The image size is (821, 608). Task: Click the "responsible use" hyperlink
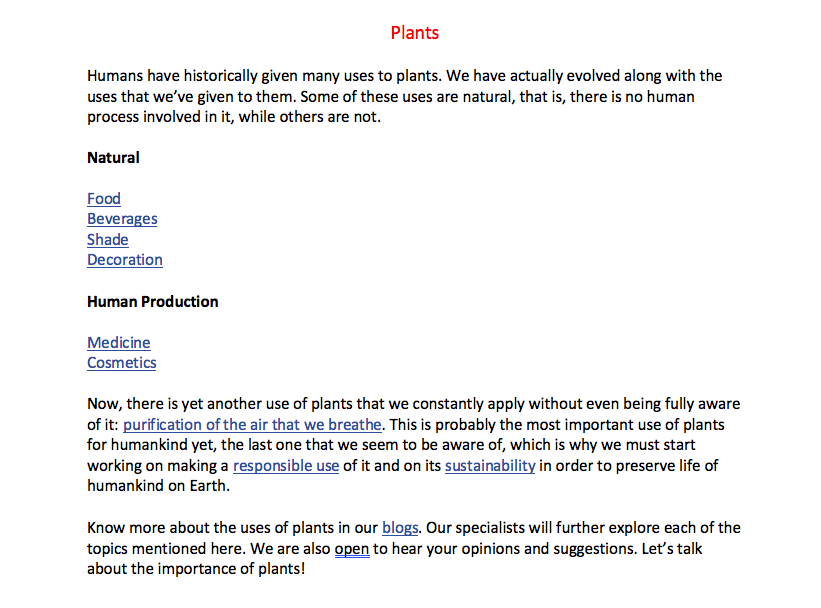[x=286, y=466]
